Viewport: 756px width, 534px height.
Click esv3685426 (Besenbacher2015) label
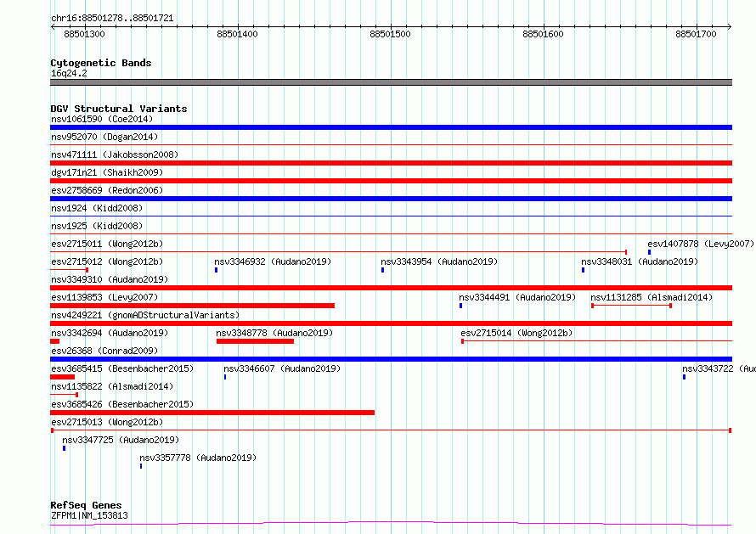(x=122, y=404)
